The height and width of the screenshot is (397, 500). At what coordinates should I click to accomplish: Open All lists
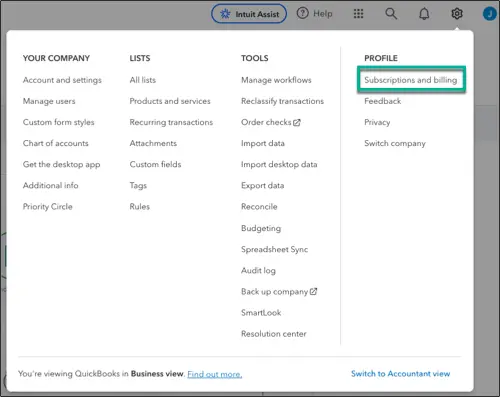point(143,80)
